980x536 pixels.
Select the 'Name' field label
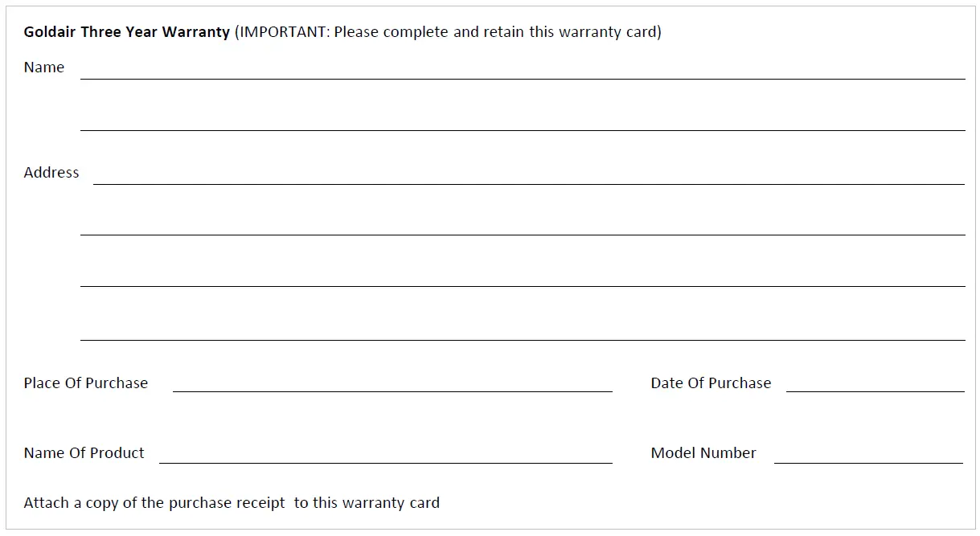point(44,68)
